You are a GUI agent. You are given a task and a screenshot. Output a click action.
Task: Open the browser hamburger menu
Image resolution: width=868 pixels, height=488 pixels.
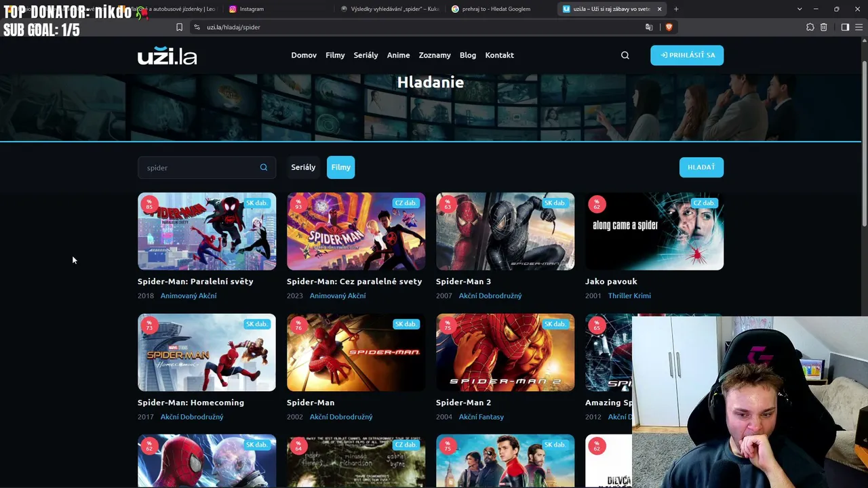click(x=859, y=27)
